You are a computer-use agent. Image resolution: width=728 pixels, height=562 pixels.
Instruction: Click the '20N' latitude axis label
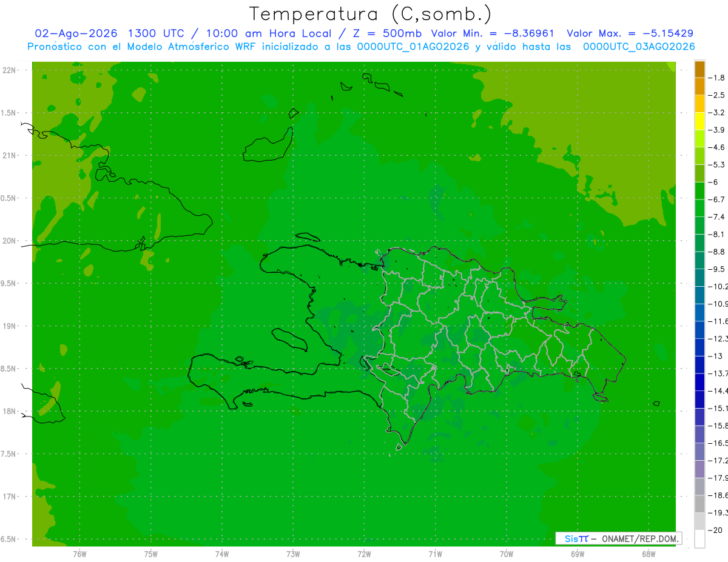tap(9, 241)
